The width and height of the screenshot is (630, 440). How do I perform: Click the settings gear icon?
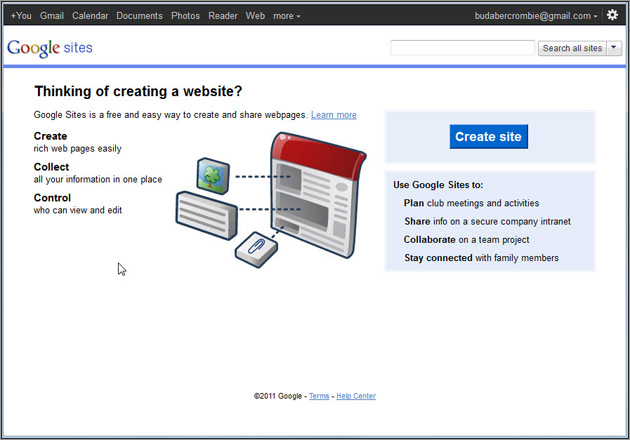(x=612, y=16)
